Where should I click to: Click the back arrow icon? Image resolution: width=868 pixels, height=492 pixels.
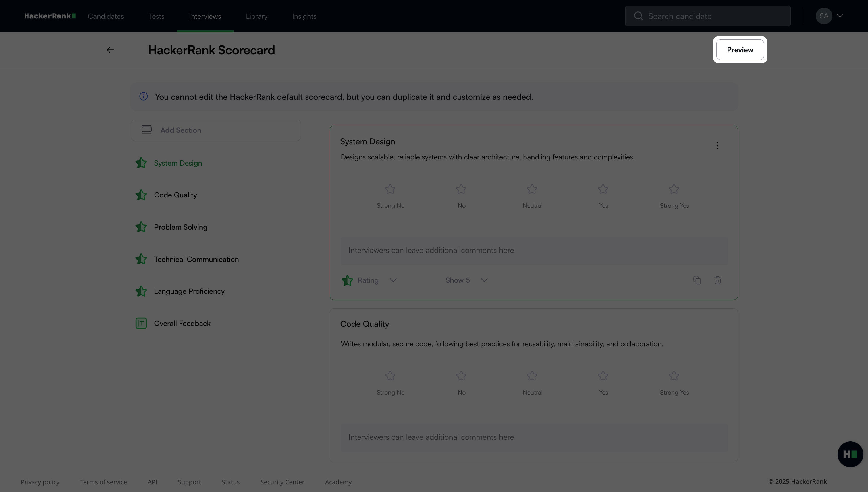click(110, 50)
